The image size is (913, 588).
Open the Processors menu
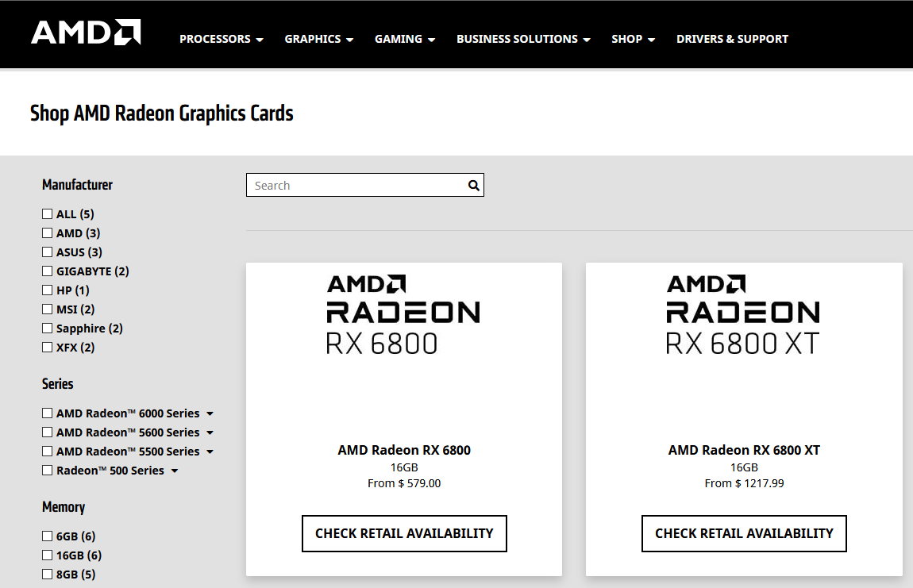222,39
